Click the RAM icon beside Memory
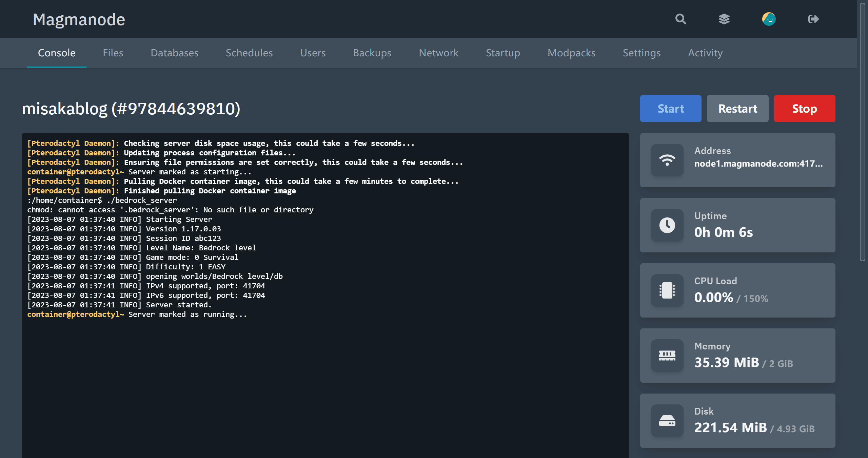868x458 pixels. (667, 356)
